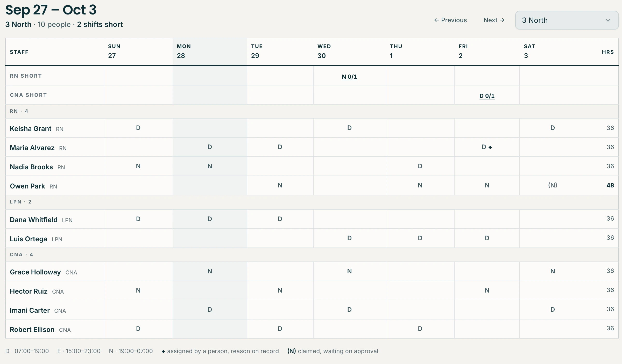Click the Keisha Grant staff name

coord(31,129)
